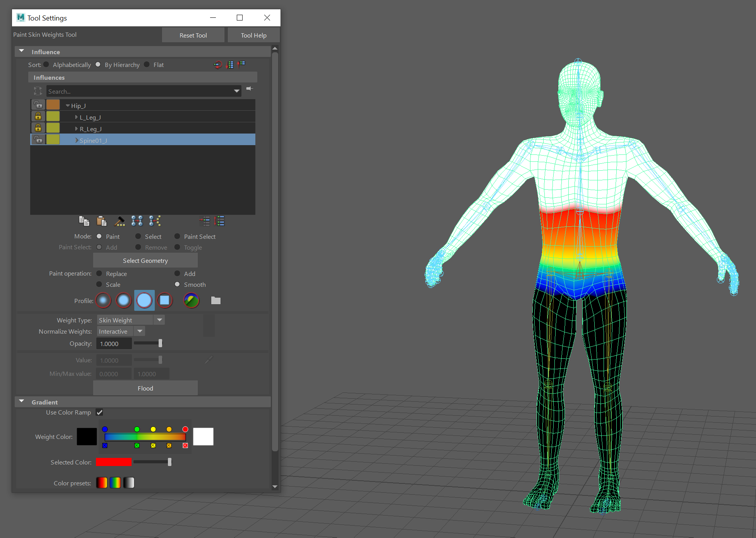Screen dimensions: 756x538
Task: Expand the Spine01_J joint hierarchy
Action: tap(76, 140)
